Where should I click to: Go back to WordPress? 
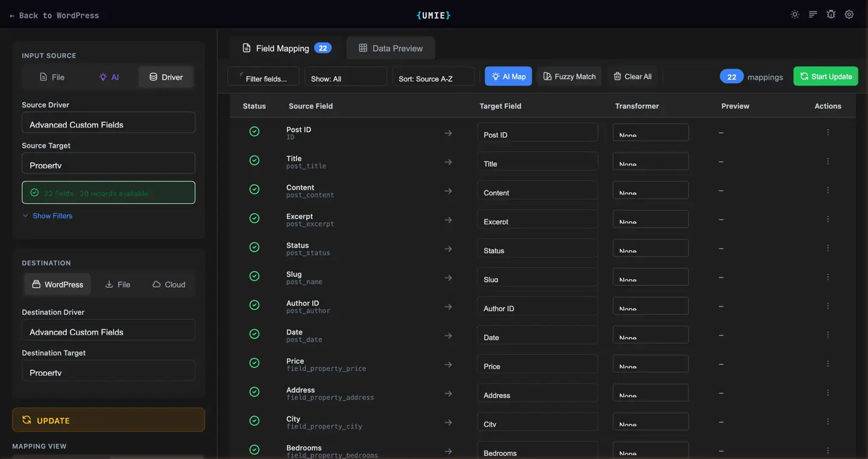point(54,15)
